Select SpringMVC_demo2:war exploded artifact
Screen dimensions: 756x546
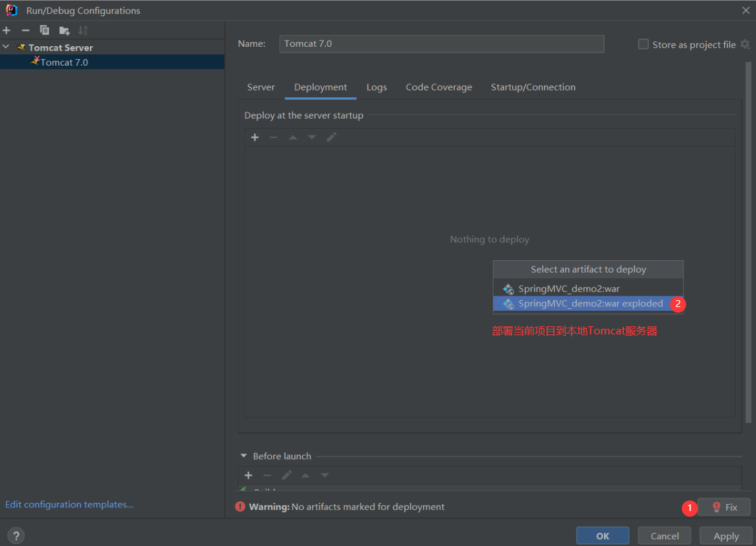pos(590,304)
